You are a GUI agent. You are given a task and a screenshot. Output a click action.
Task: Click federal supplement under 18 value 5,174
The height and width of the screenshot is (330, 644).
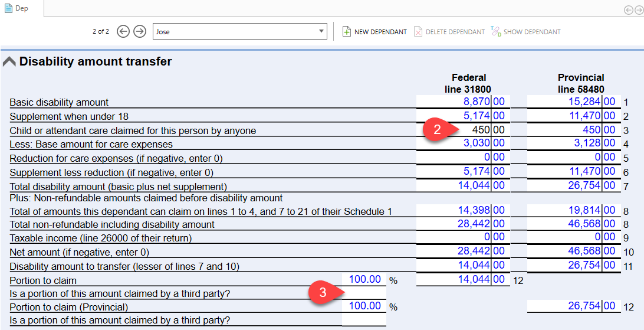point(463,116)
